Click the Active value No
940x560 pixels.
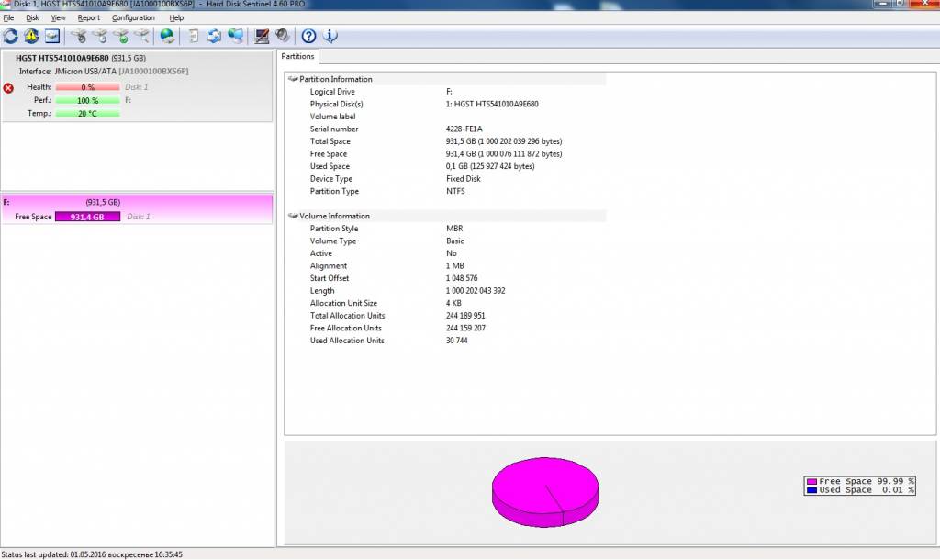[x=452, y=253]
